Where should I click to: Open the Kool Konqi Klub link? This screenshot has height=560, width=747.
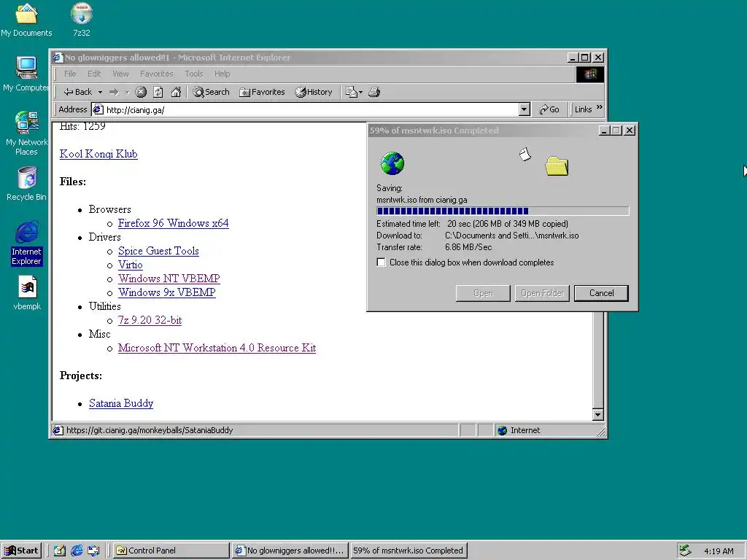pos(98,154)
